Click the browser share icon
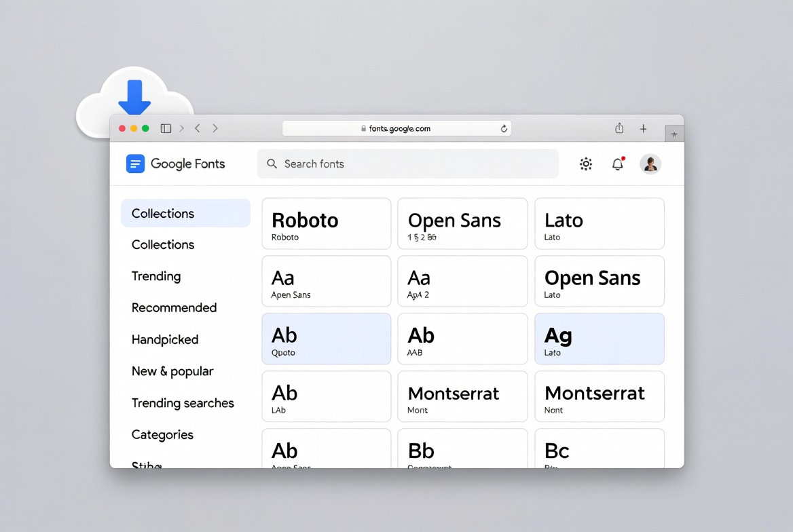Viewport: 793px width, 532px height. [x=619, y=128]
